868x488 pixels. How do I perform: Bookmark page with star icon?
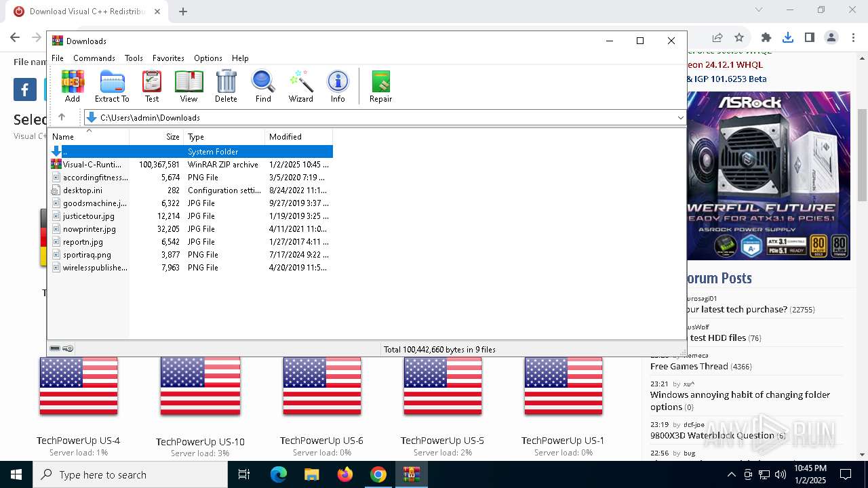point(739,37)
